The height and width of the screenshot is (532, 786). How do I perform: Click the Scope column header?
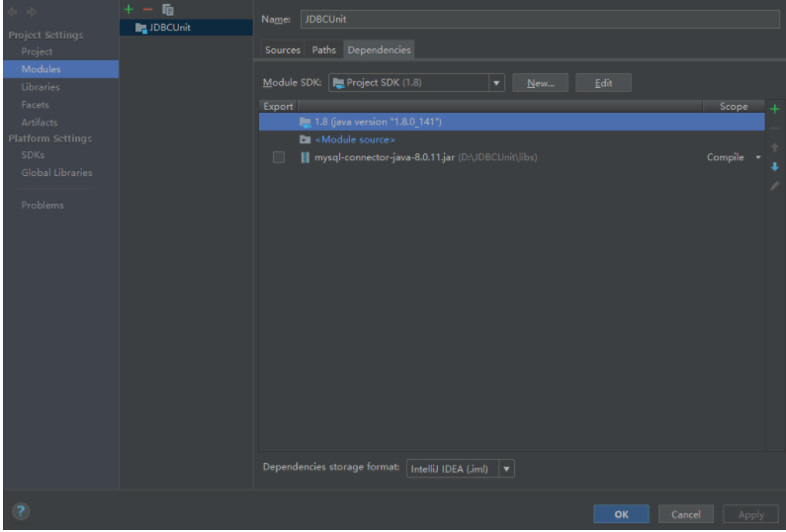tap(734, 106)
